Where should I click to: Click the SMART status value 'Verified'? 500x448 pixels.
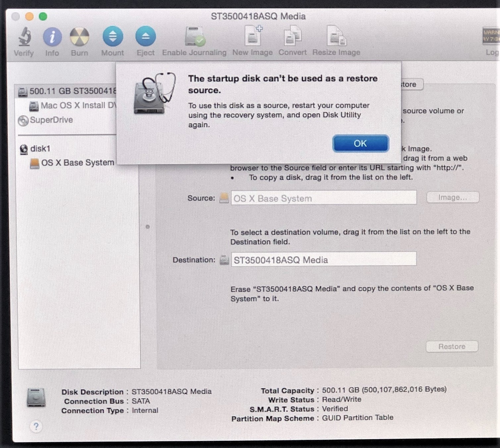[335, 409]
